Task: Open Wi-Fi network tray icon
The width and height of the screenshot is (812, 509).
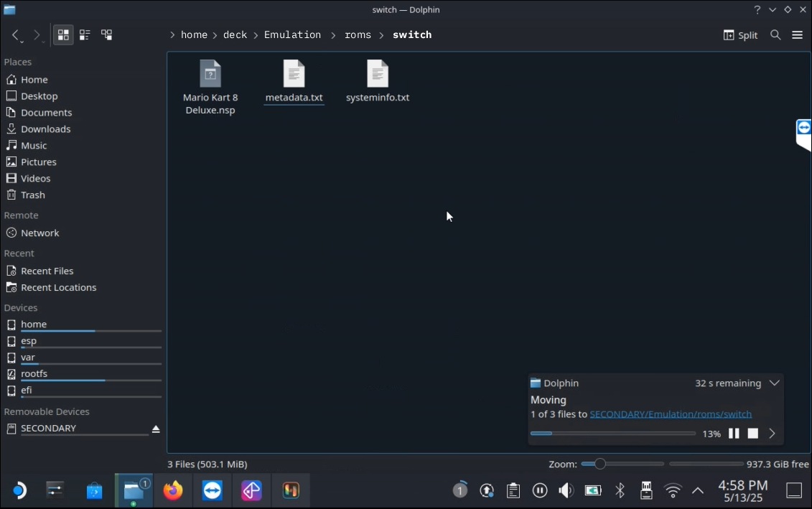Action: [x=673, y=490]
